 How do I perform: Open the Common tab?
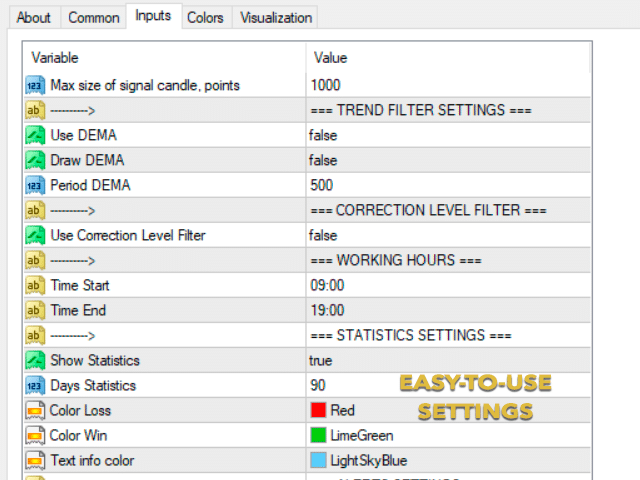[x=93, y=18]
